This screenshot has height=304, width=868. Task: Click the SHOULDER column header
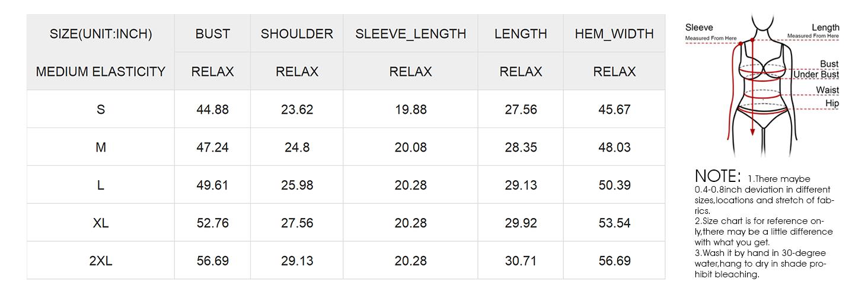tap(296, 34)
